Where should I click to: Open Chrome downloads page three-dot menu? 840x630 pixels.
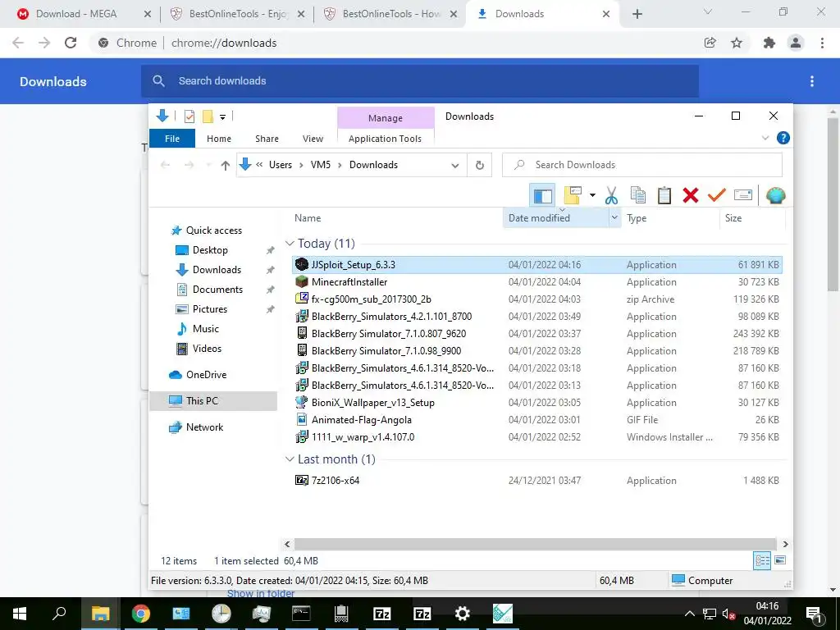point(812,81)
